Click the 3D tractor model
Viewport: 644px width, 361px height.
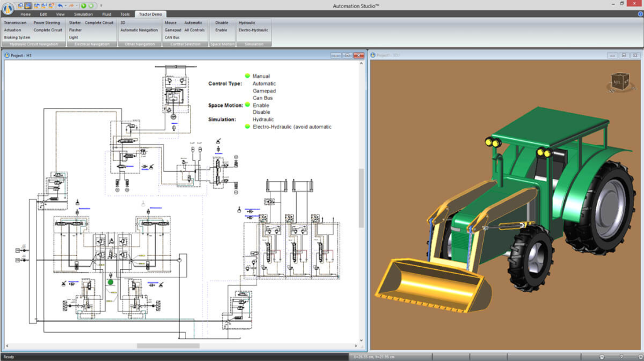506,209
